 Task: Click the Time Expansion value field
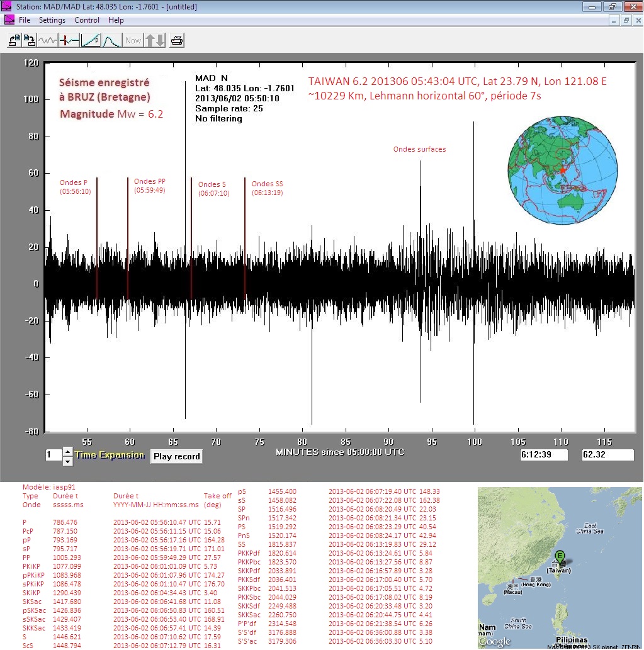point(53,456)
